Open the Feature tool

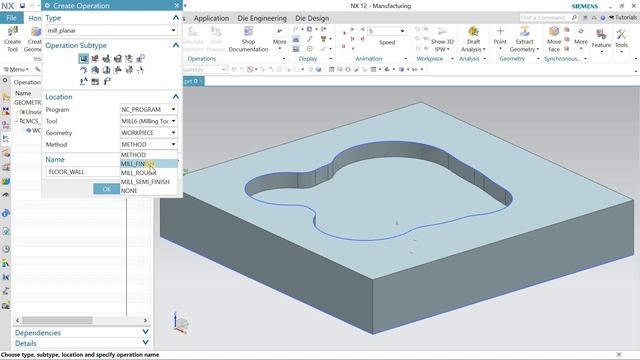(x=601, y=39)
